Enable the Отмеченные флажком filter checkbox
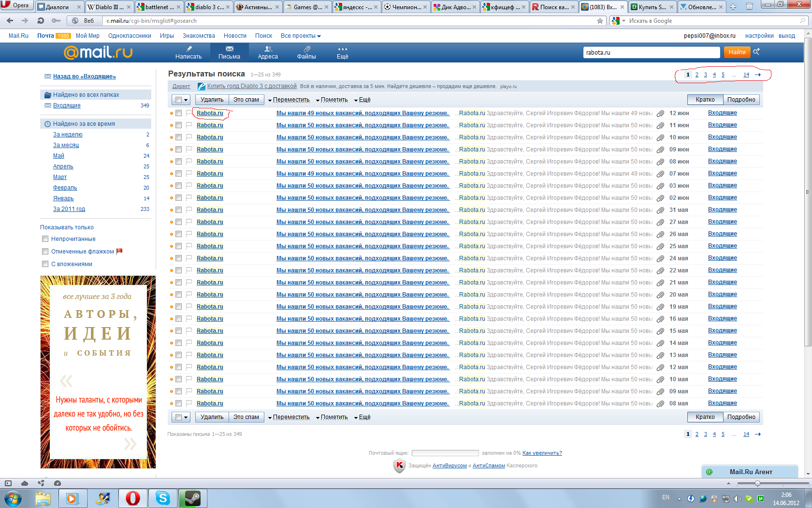The image size is (812, 508). point(45,252)
